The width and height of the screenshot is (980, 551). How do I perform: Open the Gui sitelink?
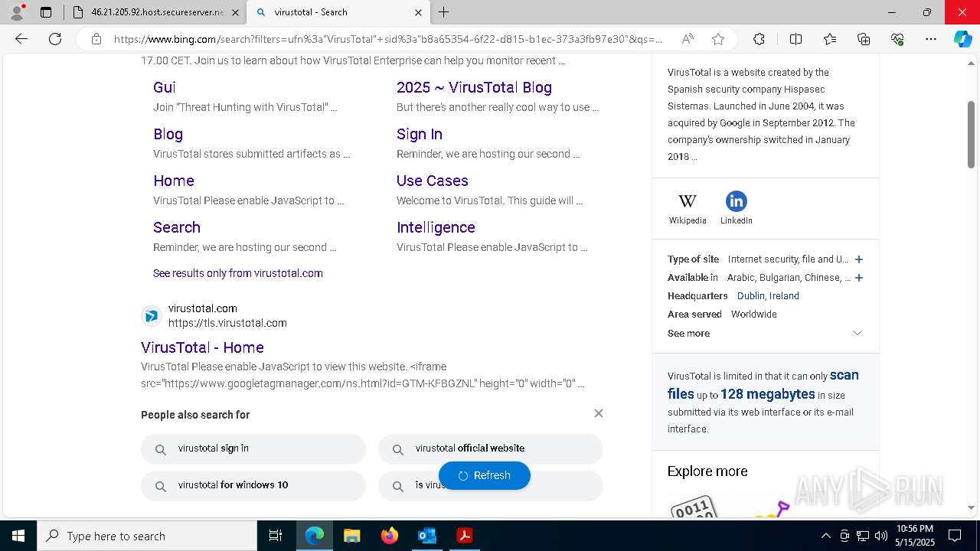click(x=164, y=87)
